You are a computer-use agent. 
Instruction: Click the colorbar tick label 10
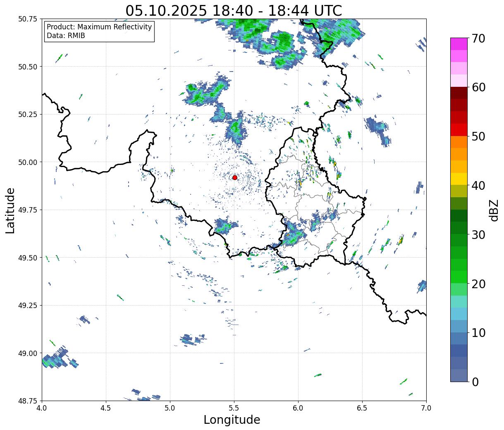pos(478,333)
